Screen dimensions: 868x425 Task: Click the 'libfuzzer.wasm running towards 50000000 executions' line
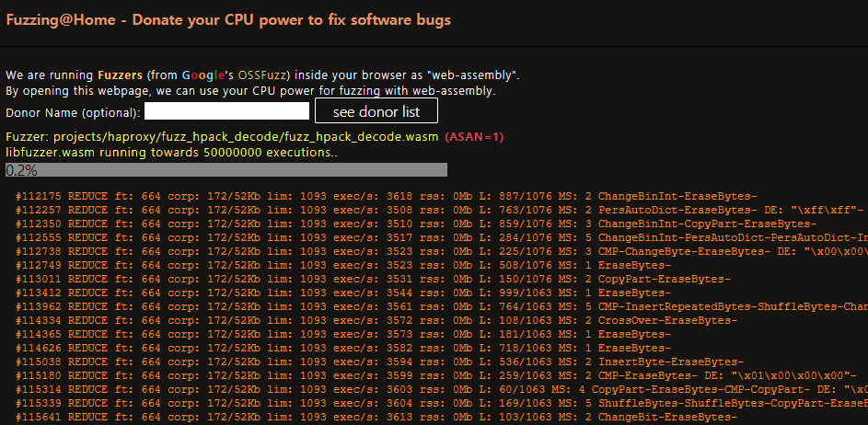pos(171,152)
